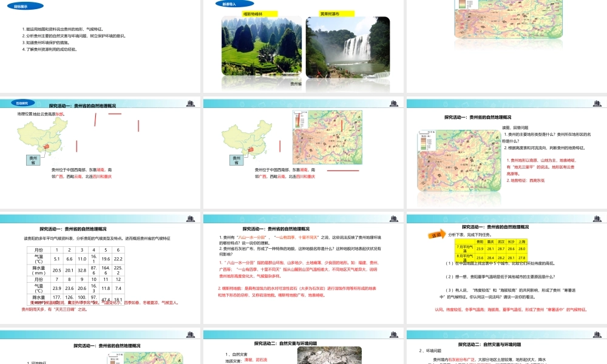Click the orange 活动 arrow badge
Viewport: 607px width, 364px height.
coord(436,234)
